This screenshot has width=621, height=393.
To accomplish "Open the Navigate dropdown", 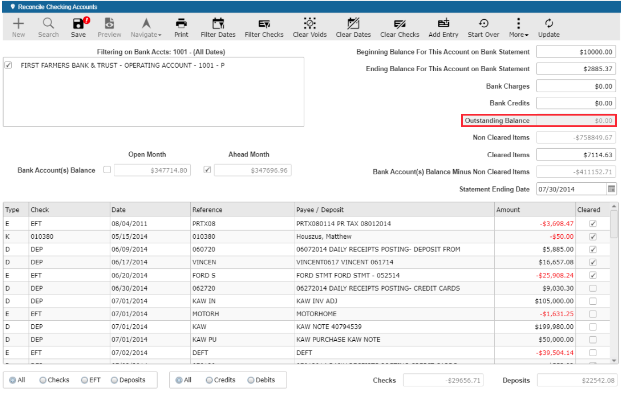I will [146, 27].
